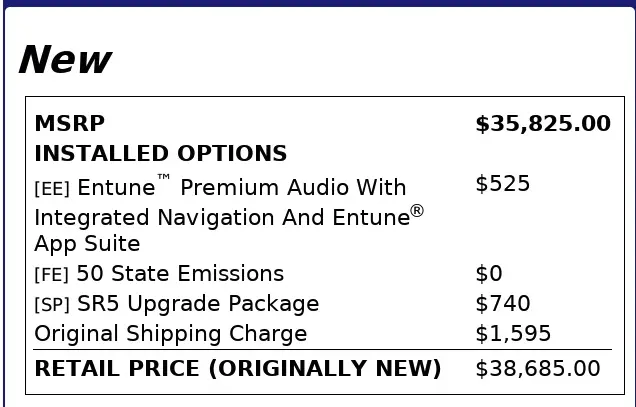636x407 pixels.
Task: Click the $740 upgrade package price
Action: click(502, 304)
